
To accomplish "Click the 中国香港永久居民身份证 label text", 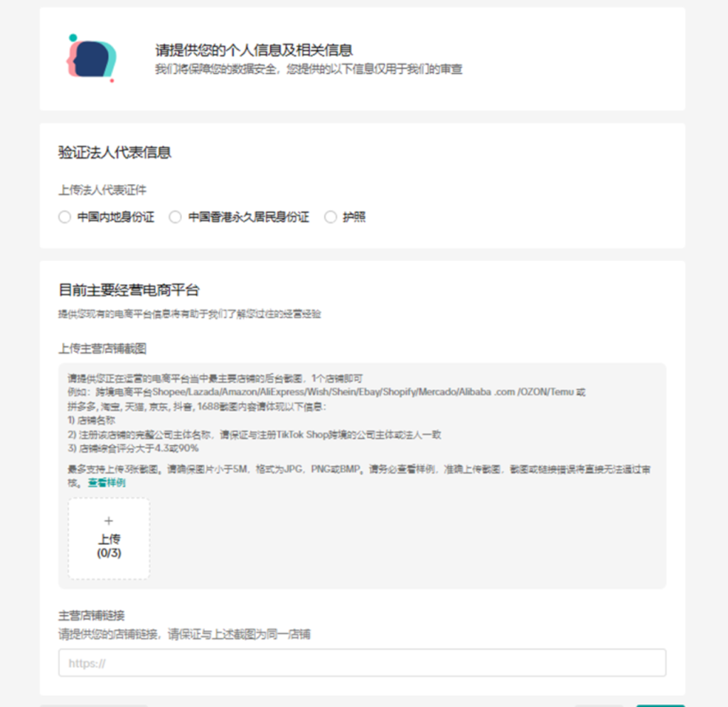I will [x=248, y=217].
